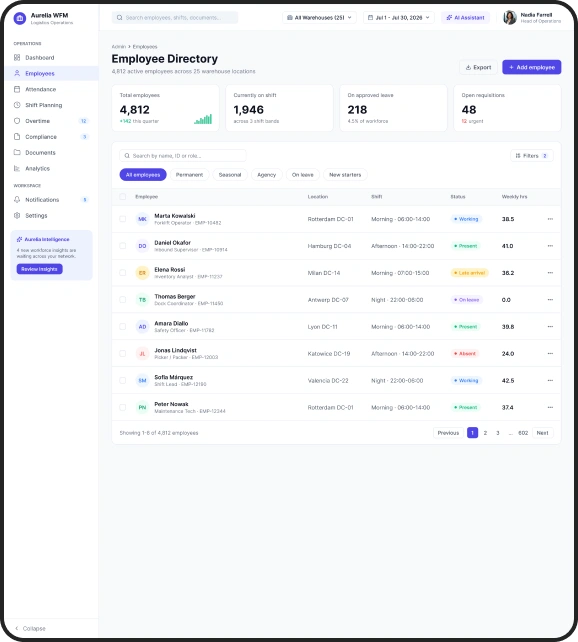Image resolution: width=578 pixels, height=642 pixels.
Task: Open Analytics chart icon in sidebar
Action: tap(17, 168)
